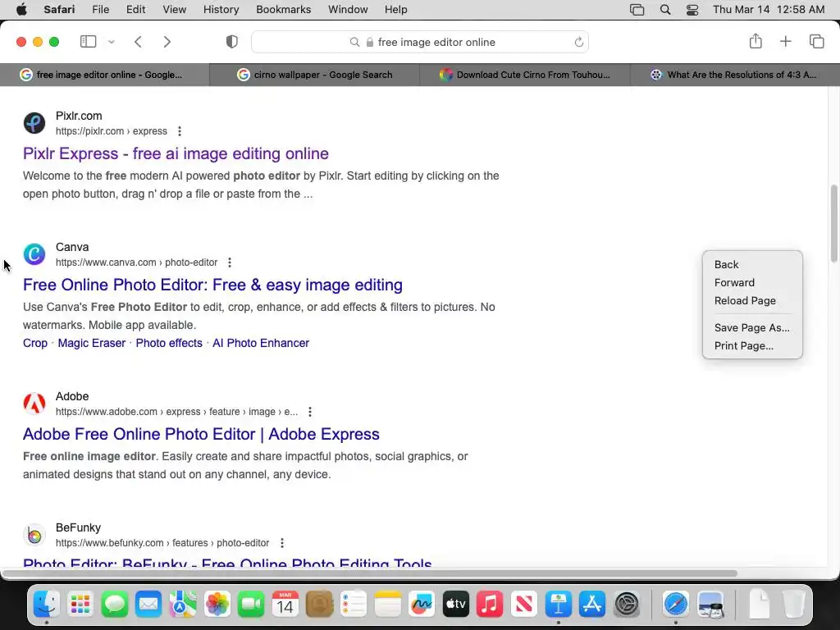Open the Magic Eraser sitelink
This screenshot has width=840, height=630.
(92, 344)
